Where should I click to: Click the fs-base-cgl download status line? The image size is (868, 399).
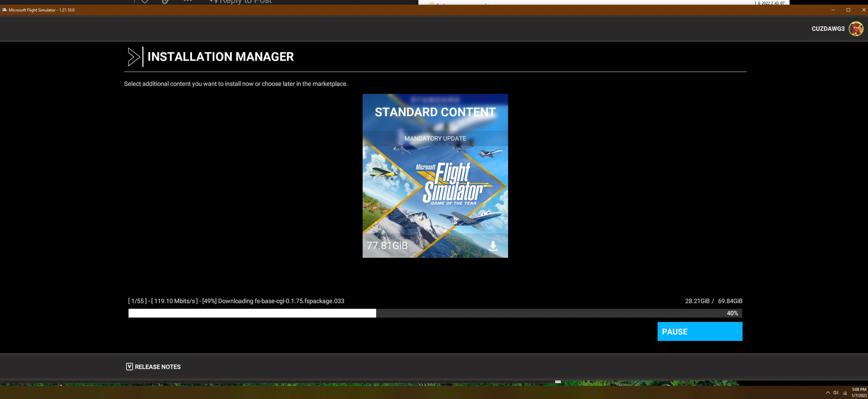[236, 301]
